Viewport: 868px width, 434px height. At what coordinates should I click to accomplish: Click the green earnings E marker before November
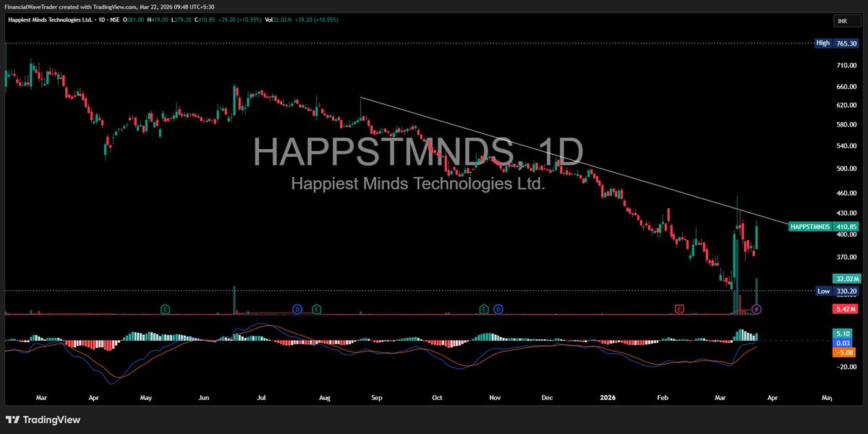(x=483, y=309)
